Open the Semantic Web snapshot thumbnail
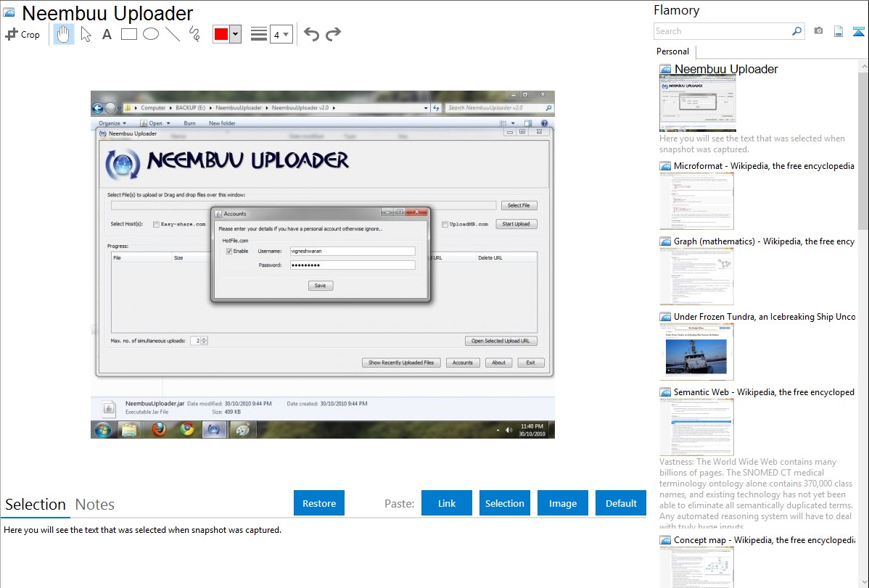869x588 pixels. click(696, 427)
